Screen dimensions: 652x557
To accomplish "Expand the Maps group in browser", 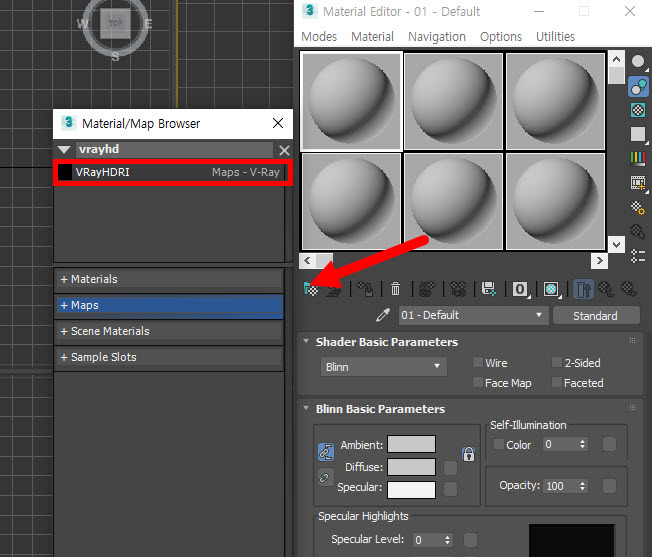I will pos(169,305).
